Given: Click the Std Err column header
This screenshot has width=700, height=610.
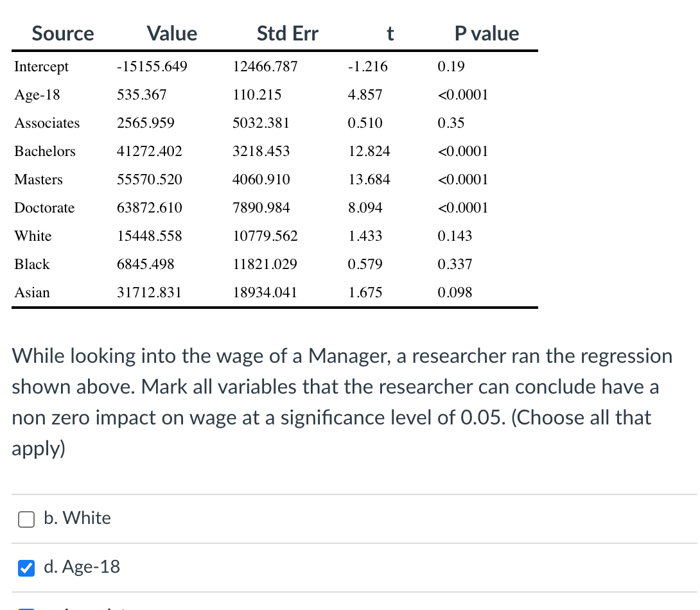Looking at the screenshot, I should [x=288, y=33].
